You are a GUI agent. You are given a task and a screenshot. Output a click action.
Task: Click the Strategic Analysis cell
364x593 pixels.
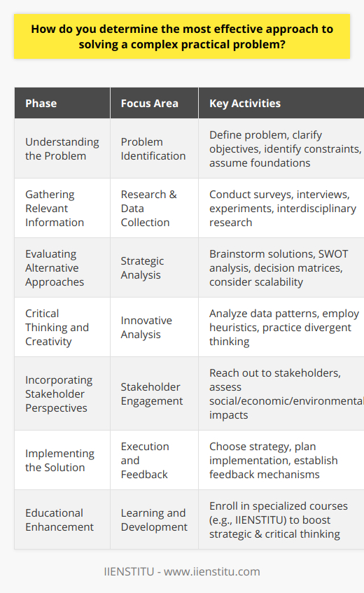[154, 267]
